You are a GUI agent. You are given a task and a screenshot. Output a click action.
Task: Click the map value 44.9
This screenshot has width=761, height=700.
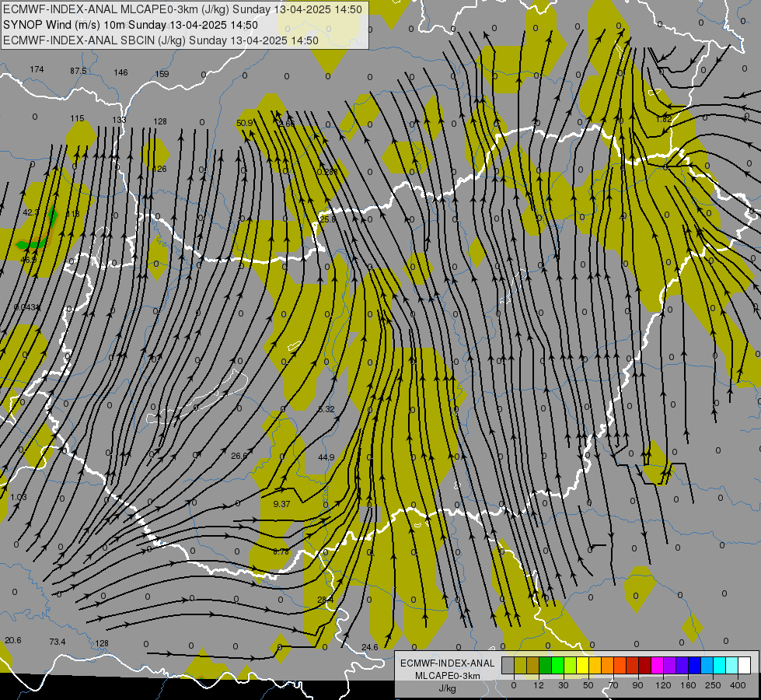326,457
